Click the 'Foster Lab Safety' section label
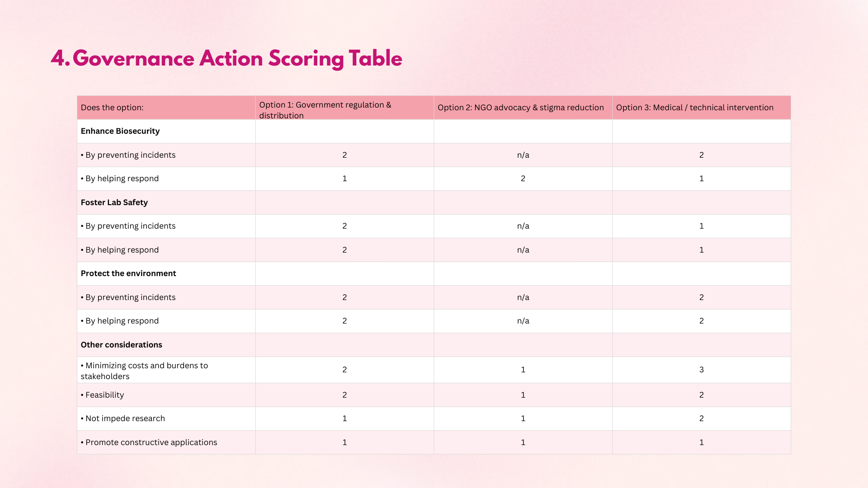The height and width of the screenshot is (488, 868). [114, 202]
